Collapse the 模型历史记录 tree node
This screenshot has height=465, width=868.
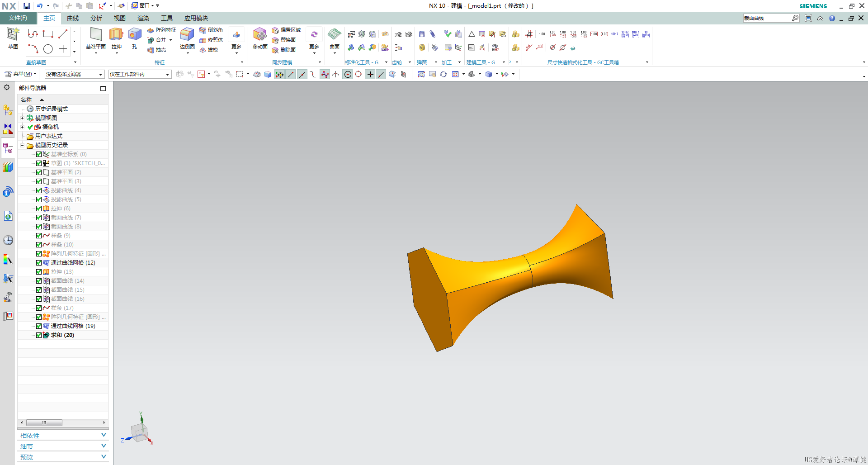pos(22,145)
